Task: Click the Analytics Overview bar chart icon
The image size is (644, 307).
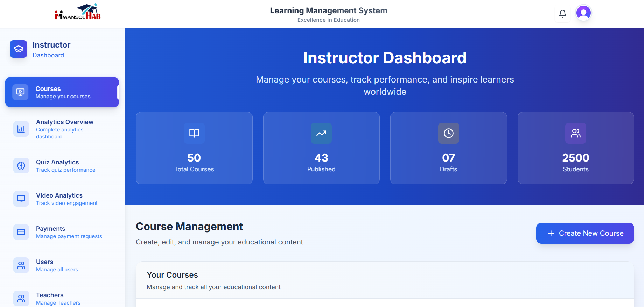Action: tap(21, 129)
